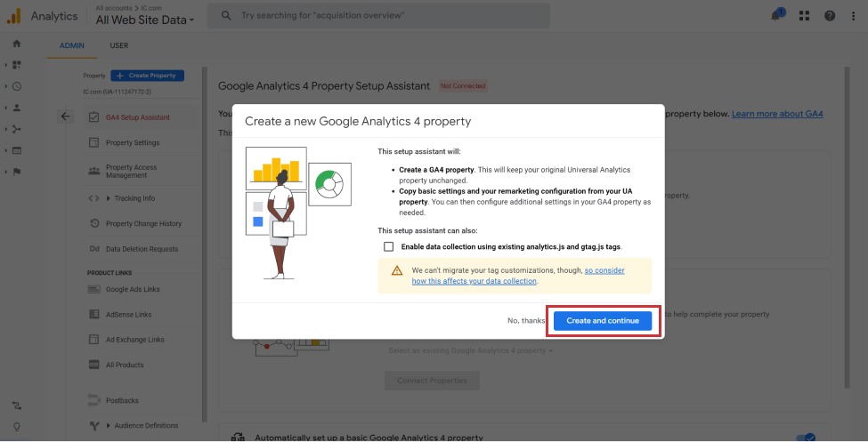Click the warning triangle in the dialog
868x442 pixels.
397,271
